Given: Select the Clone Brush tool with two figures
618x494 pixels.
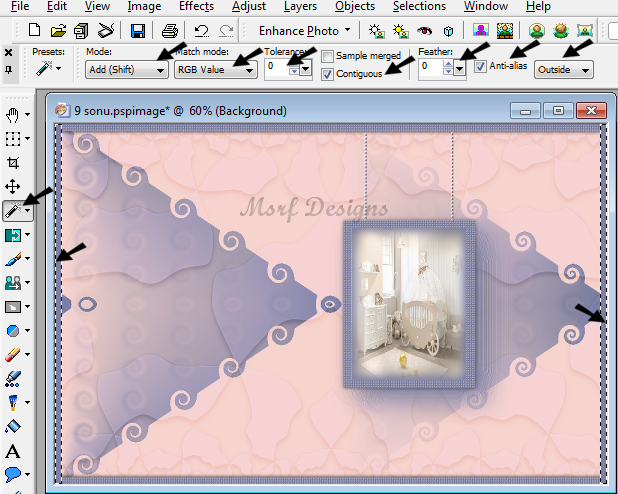Looking at the screenshot, I should click(12, 283).
